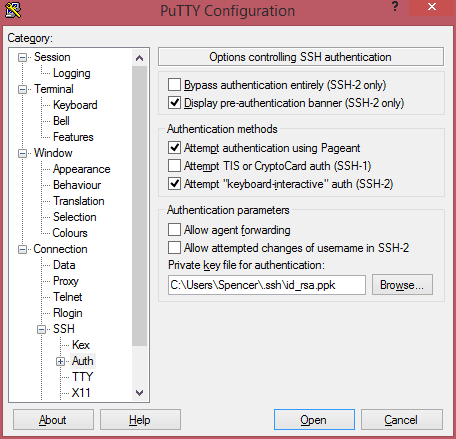Select the Window category

pos(53,153)
